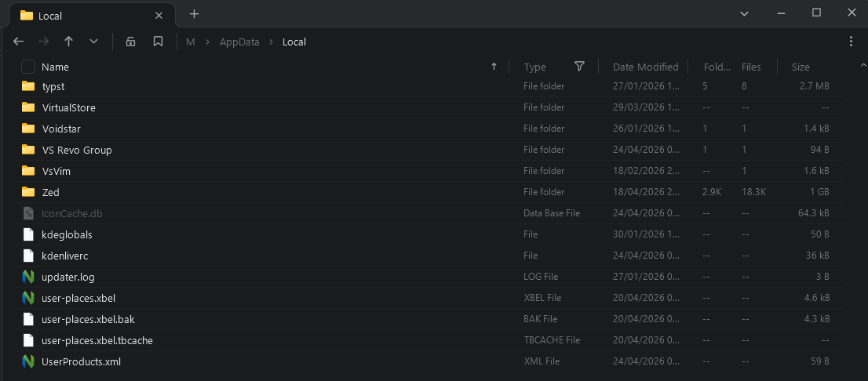Close the Local tab

[x=159, y=16]
